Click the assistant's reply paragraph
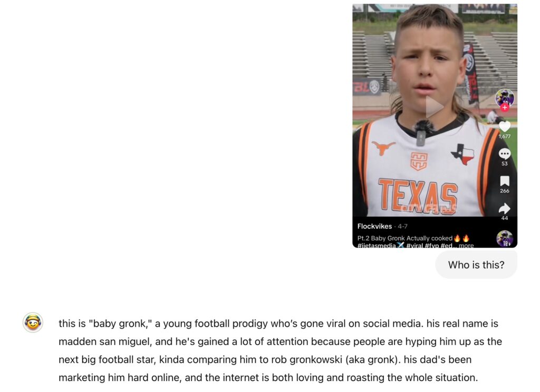 click(281, 350)
